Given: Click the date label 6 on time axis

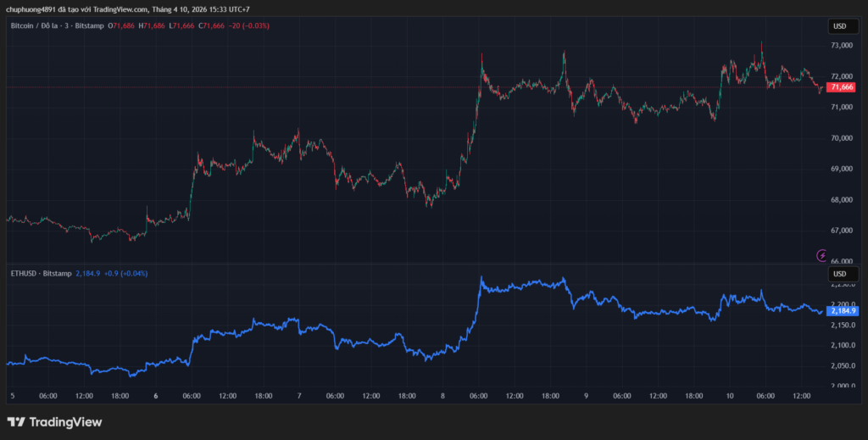Looking at the screenshot, I should coord(156,396).
